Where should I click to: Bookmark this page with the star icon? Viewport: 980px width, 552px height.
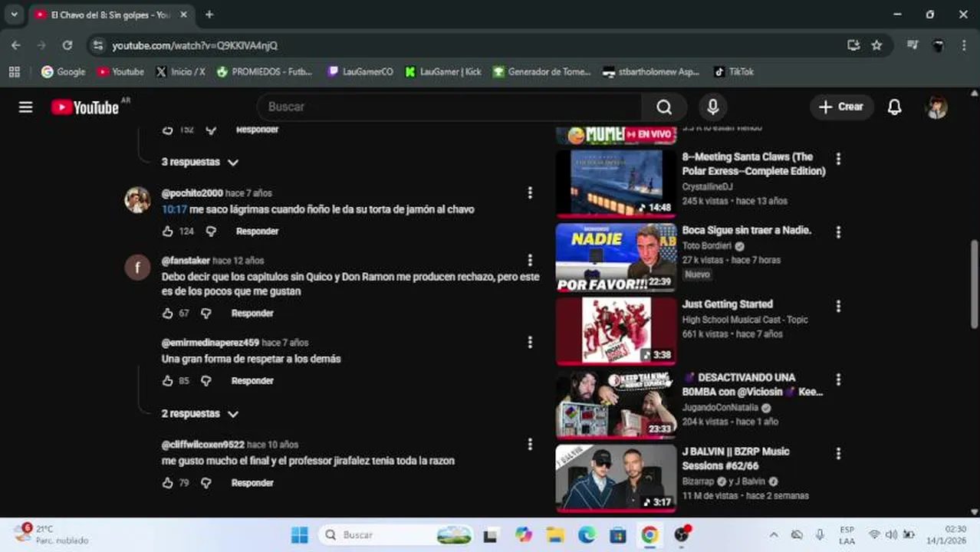pyautogui.click(x=876, y=45)
